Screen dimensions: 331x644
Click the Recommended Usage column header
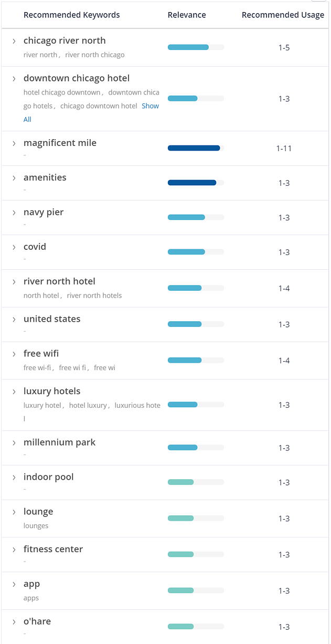(283, 15)
